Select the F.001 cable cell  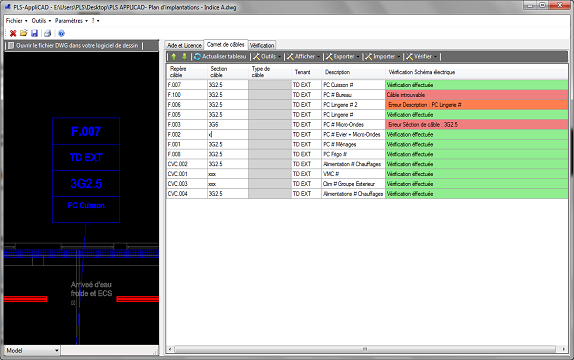(187, 144)
